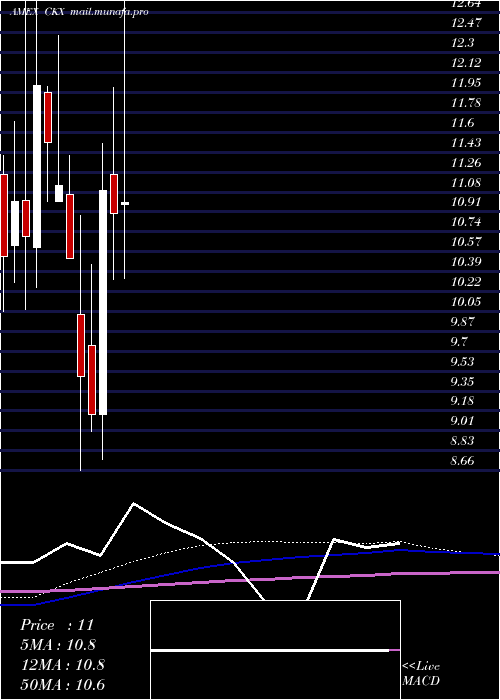
Task: Click the 10.91 price axis label
Action: coord(466,202)
